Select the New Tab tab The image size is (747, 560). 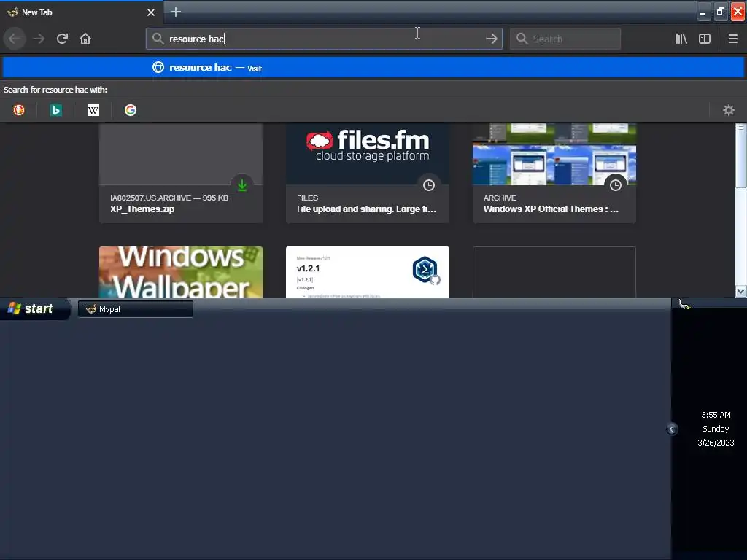click(x=81, y=12)
